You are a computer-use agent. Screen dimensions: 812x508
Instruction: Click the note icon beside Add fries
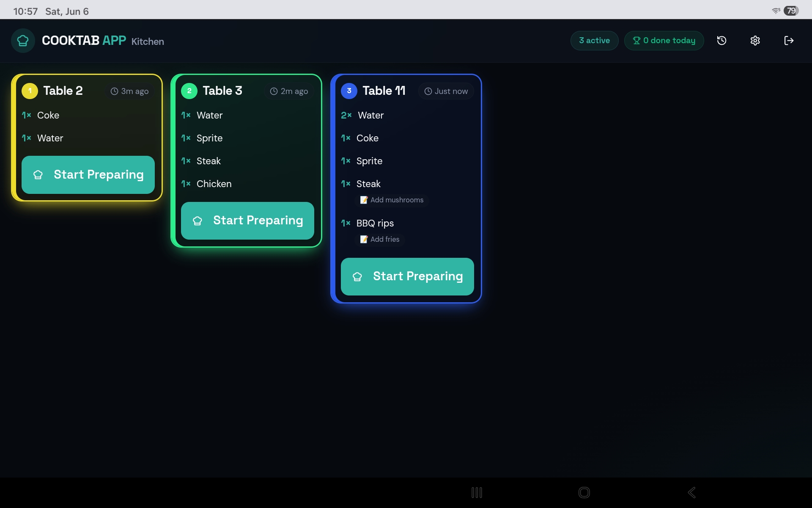[x=364, y=239]
